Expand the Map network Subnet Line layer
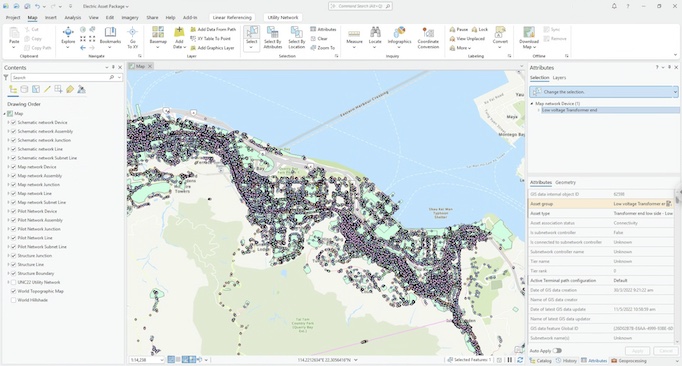The width and height of the screenshot is (682, 366). click(x=8, y=202)
